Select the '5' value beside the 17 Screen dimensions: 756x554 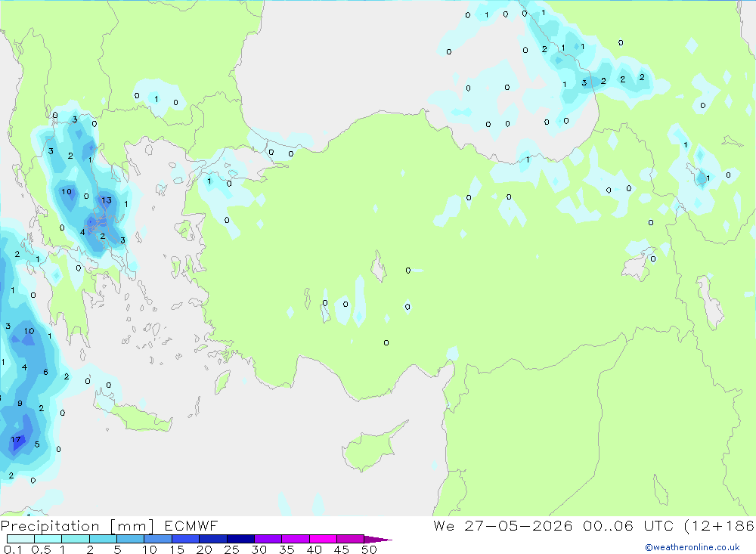(x=37, y=444)
